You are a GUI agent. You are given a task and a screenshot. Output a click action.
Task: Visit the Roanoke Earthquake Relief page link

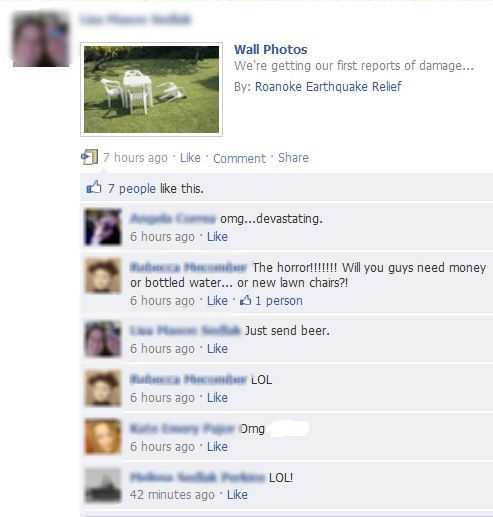pyautogui.click(x=328, y=87)
